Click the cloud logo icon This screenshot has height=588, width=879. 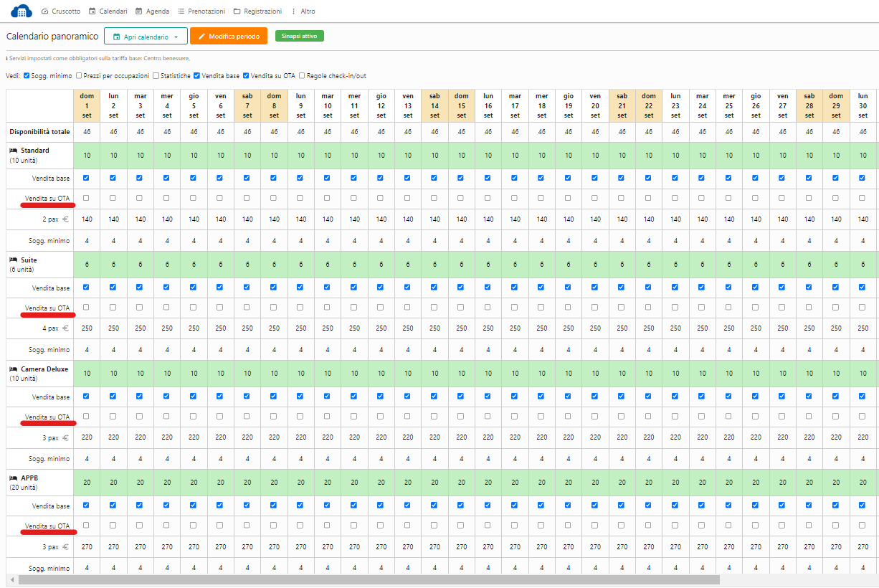(22, 11)
